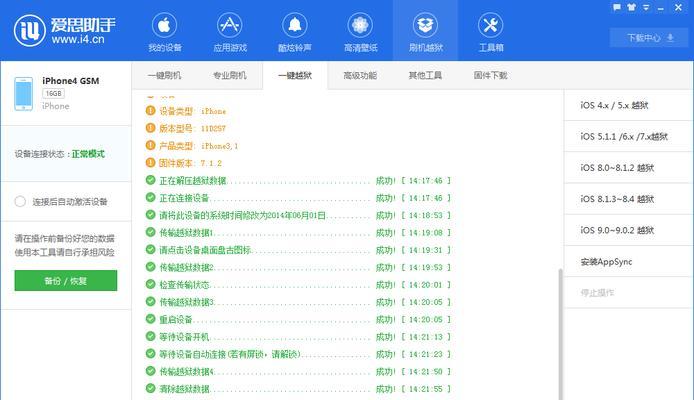Viewport: 694px width, 400px height.
Task: Choose iOS 4.x / 5.x 越狱
Action: point(628,105)
